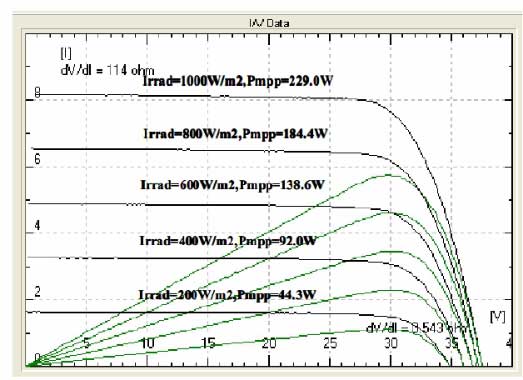Screen dimensions: 523x380
Task: Click the 25 tick on voltage axis
Action: coord(330,343)
